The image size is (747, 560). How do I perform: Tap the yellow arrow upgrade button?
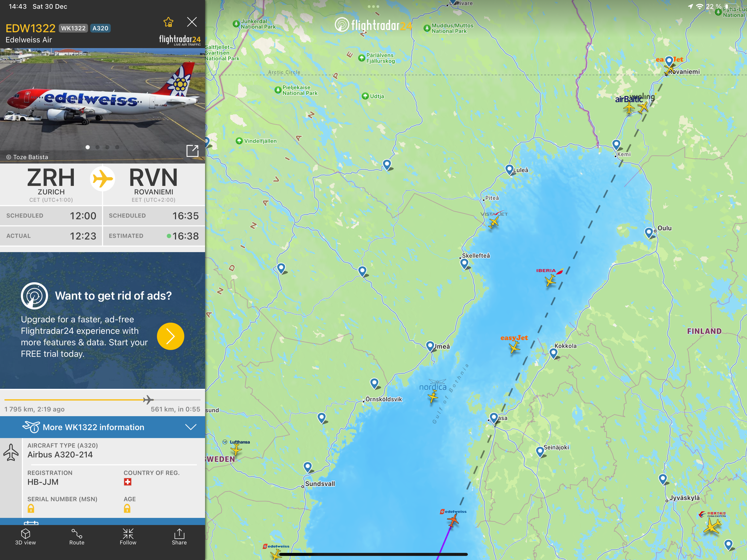coord(171,336)
